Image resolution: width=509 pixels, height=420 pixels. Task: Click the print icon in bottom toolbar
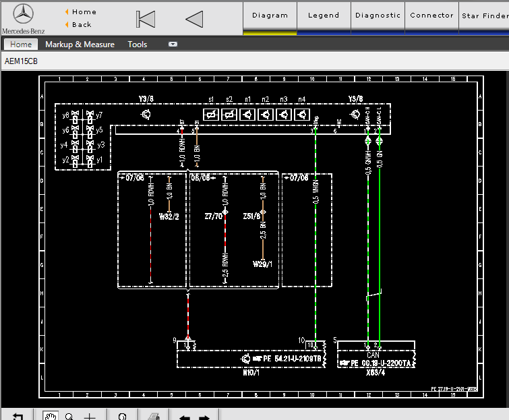[x=154, y=416]
